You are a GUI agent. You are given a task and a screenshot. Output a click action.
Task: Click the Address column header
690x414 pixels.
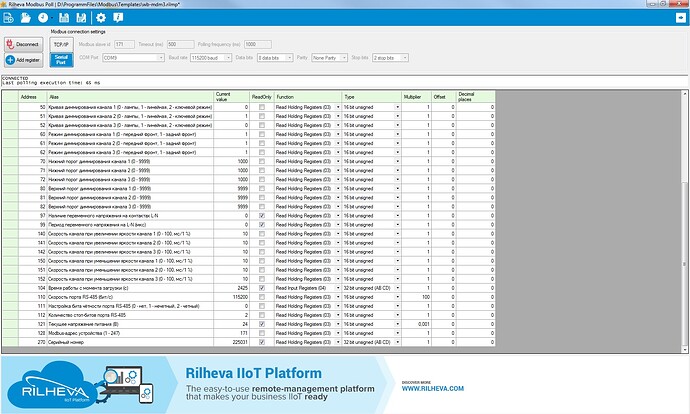(32, 97)
